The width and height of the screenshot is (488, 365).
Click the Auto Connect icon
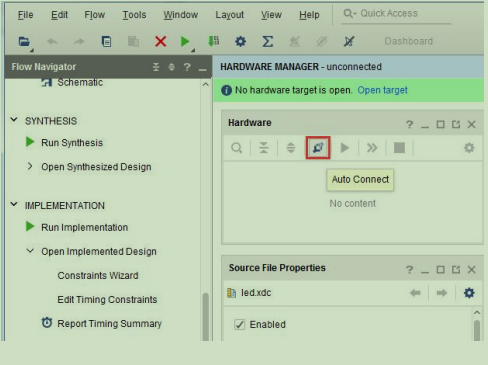(318, 148)
